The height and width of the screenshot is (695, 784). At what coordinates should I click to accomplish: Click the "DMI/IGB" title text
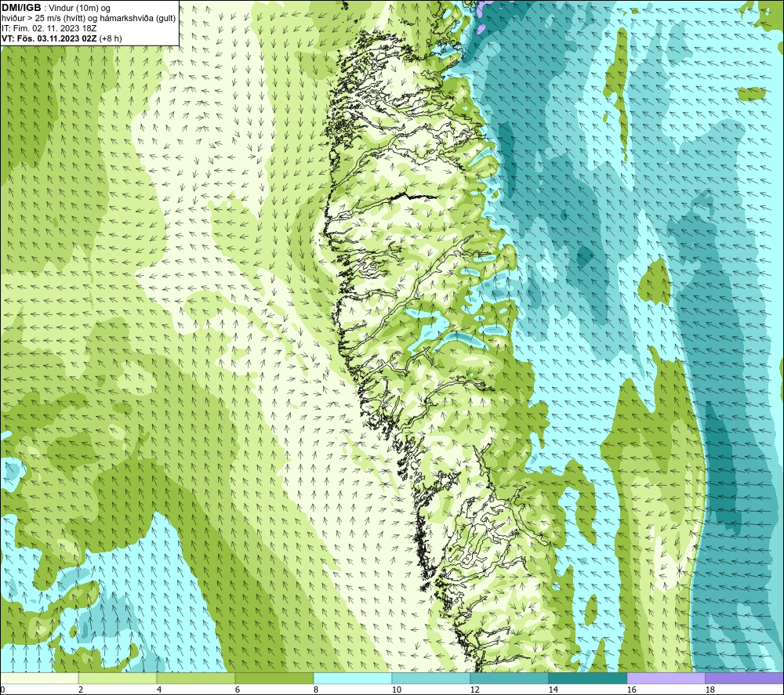pyautogui.click(x=21, y=8)
